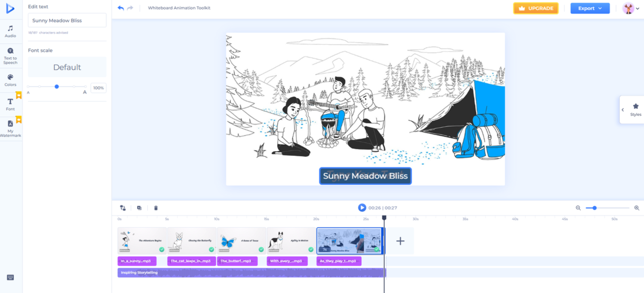
Task: Click the timeline zoom slider handle
Action: pyautogui.click(x=595, y=208)
